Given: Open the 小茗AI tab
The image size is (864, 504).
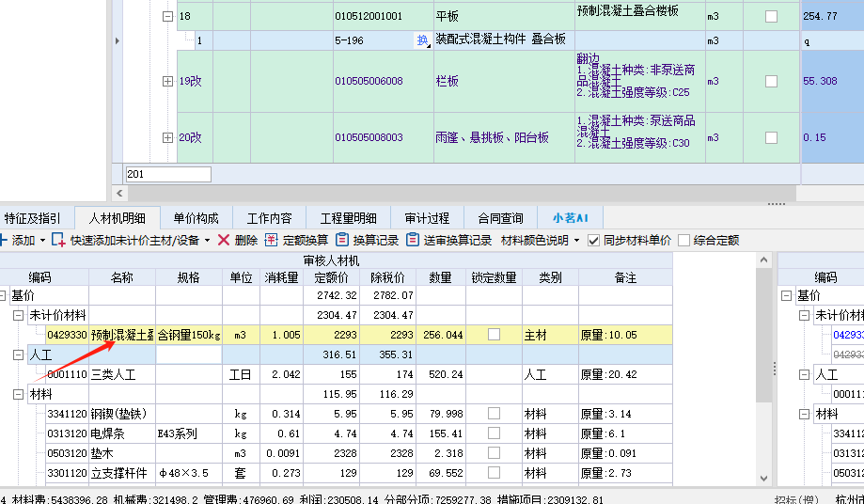Looking at the screenshot, I should tap(571, 219).
